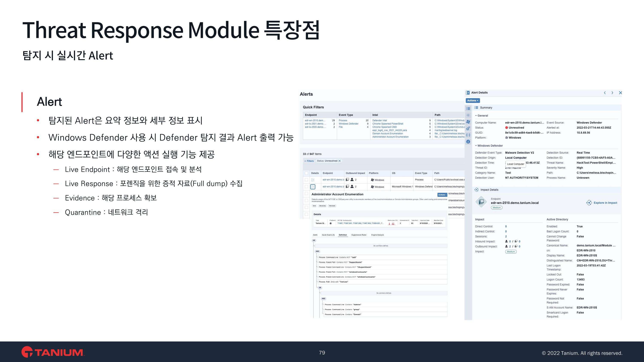Screen dimensions: 644x362
Task: Open the gears settings sidebar icon
Action: (468, 128)
